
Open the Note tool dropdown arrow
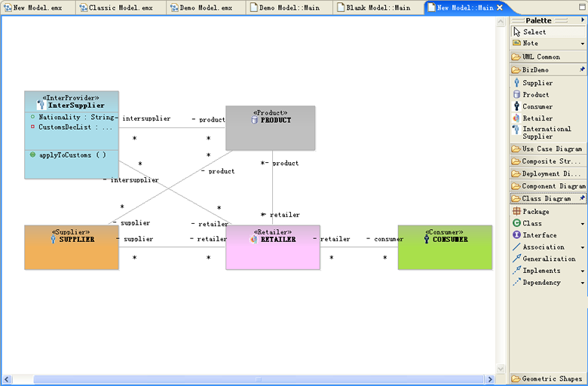582,44
